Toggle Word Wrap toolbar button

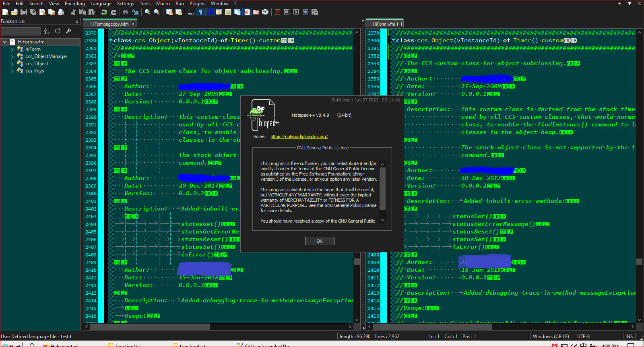191,12
